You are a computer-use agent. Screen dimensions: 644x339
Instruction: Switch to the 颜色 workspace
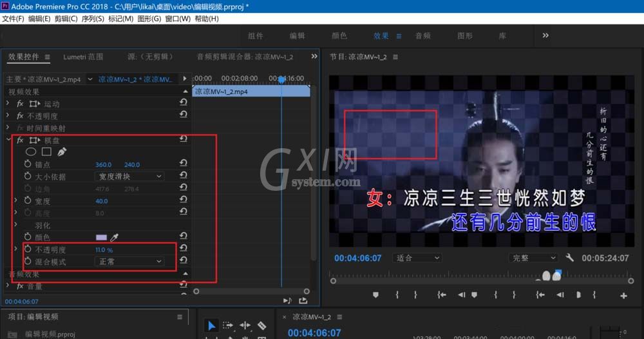(x=339, y=36)
